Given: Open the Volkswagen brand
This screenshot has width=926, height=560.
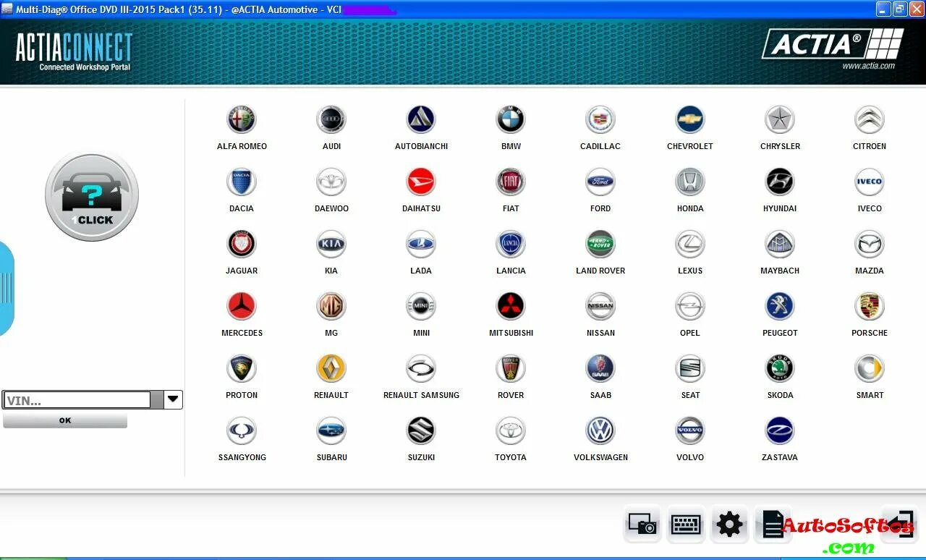Looking at the screenshot, I should tap(600, 430).
